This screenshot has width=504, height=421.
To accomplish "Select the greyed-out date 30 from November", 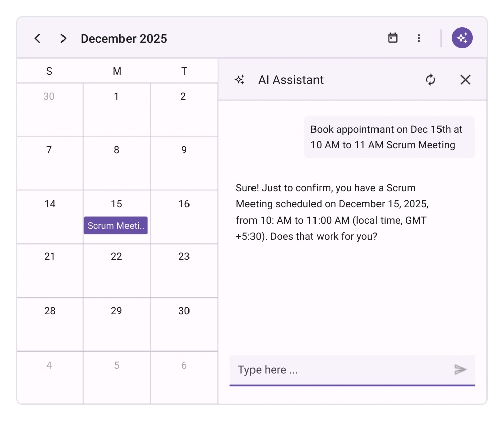I will (49, 110).
